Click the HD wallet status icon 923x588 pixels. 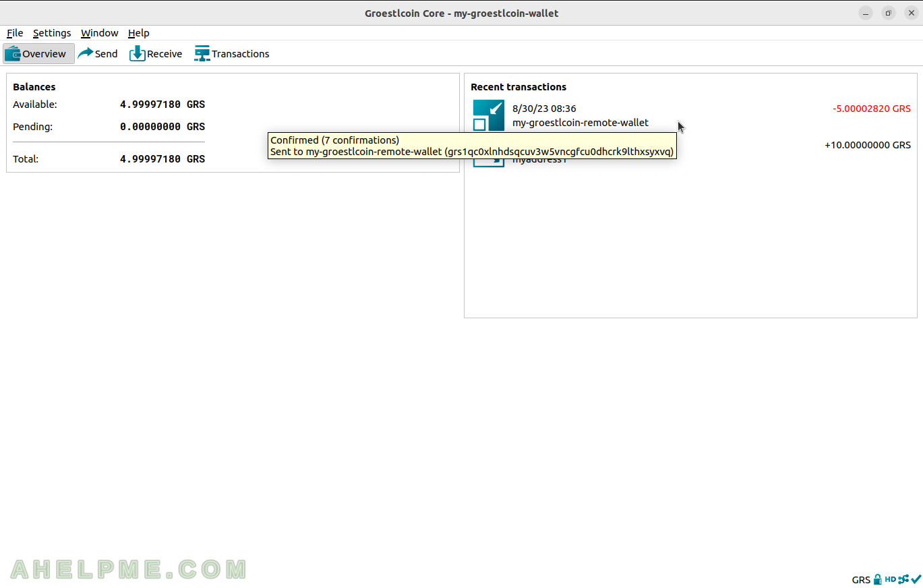[x=890, y=579]
